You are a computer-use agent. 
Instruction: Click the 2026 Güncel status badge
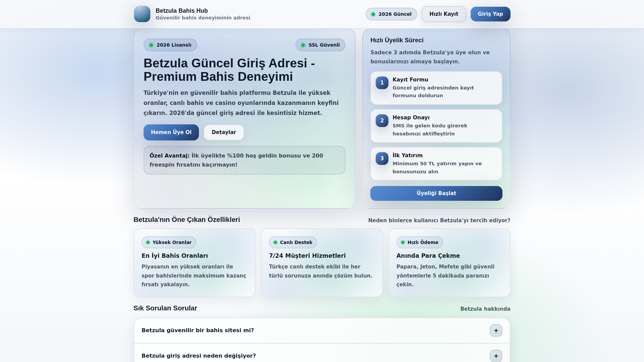click(x=391, y=14)
